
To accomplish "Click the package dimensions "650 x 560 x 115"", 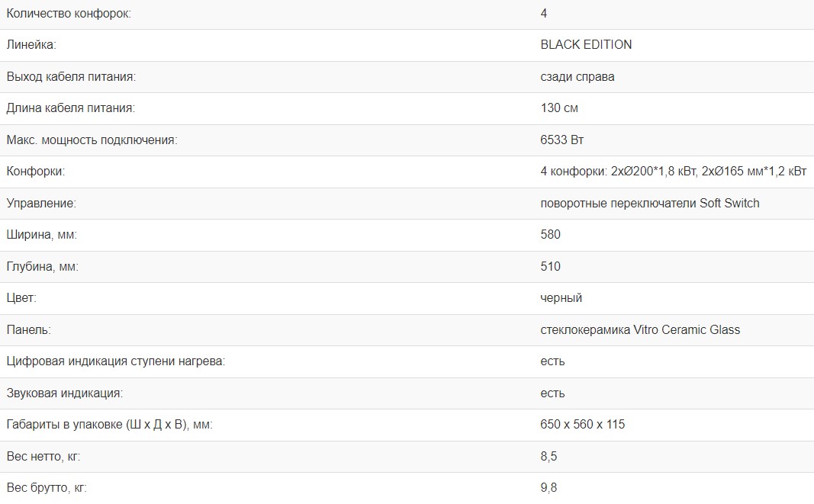I will pyautogui.click(x=583, y=425).
